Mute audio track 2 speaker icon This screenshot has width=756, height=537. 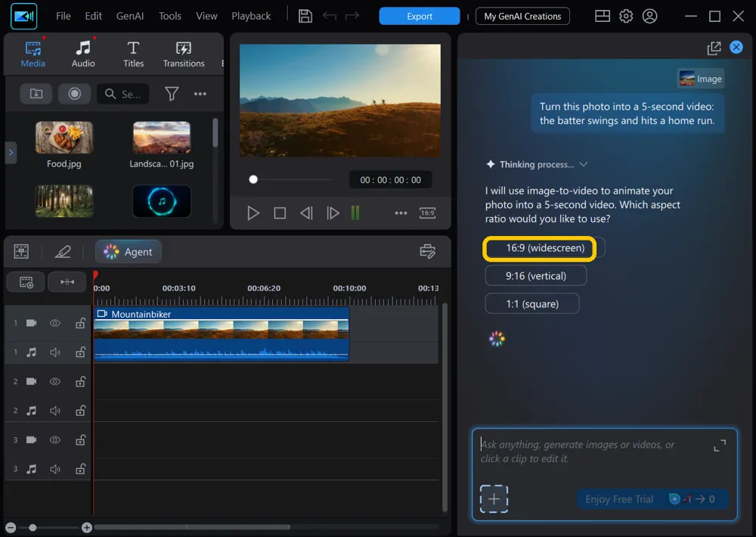click(x=55, y=411)
